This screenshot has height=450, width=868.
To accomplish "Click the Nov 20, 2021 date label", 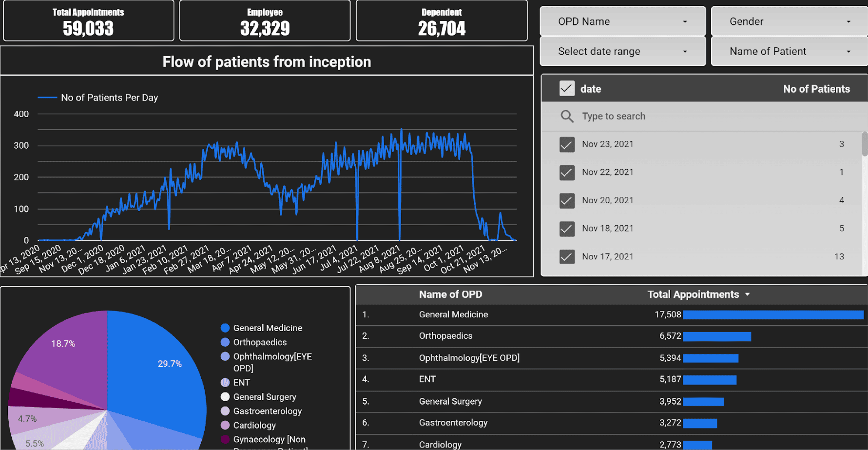I will click(608, 200).
